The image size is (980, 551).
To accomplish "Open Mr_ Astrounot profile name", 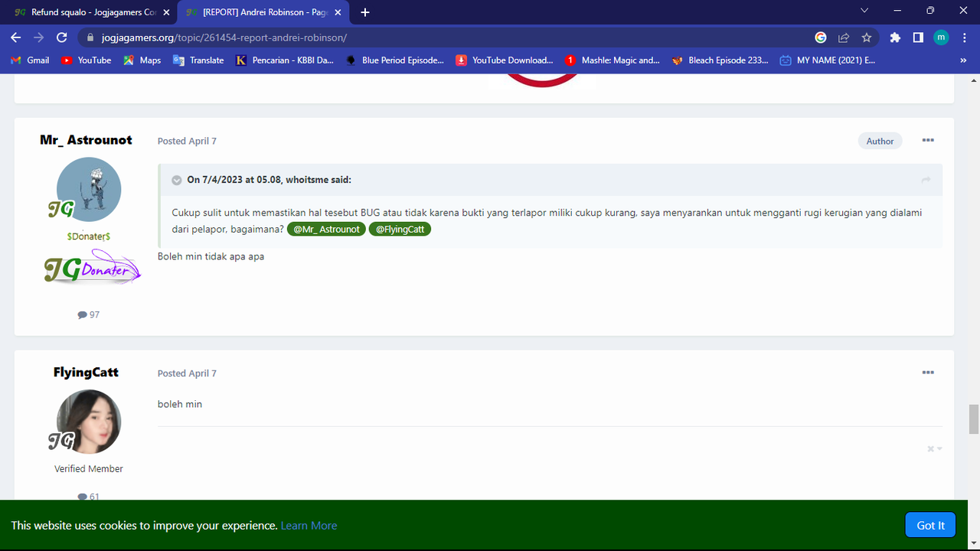I will [x=86, y=140].
